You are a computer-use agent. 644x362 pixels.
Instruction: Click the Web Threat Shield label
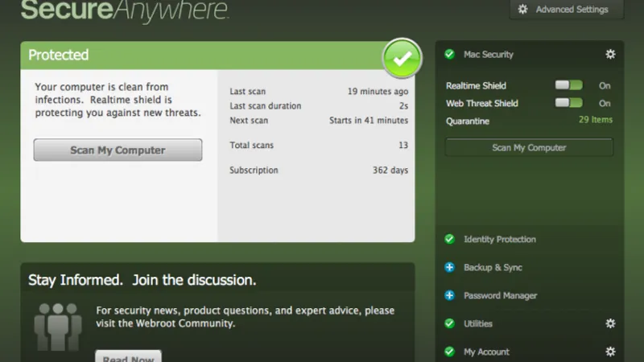[482, 104]
